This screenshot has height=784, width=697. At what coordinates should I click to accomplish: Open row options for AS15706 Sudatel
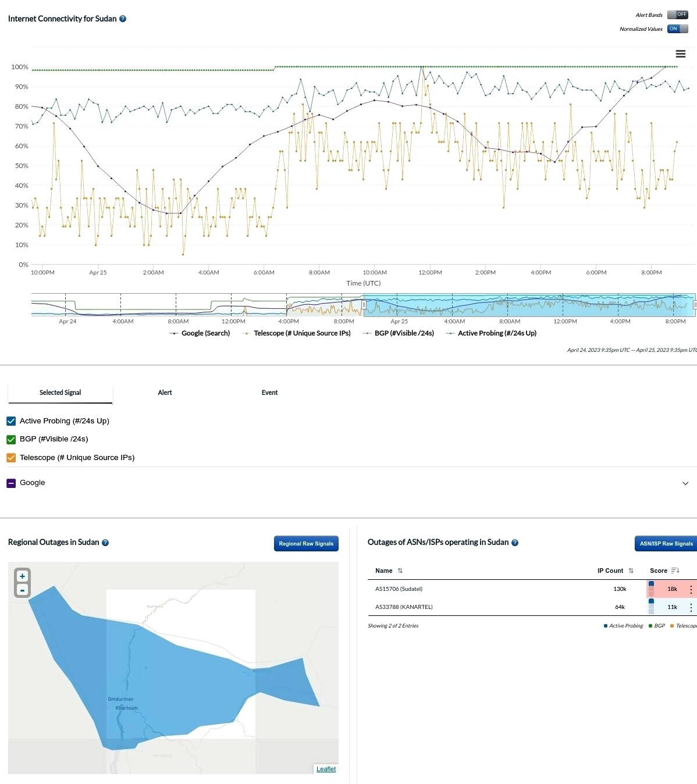(x=691, y=589)
